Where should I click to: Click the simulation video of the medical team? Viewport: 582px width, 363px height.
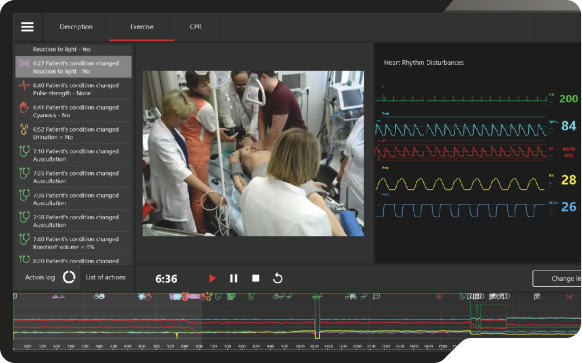(x=253, y=153)
